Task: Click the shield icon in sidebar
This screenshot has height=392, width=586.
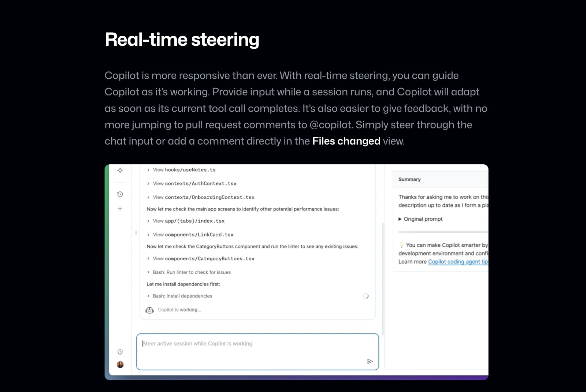Action: [120, 352]
